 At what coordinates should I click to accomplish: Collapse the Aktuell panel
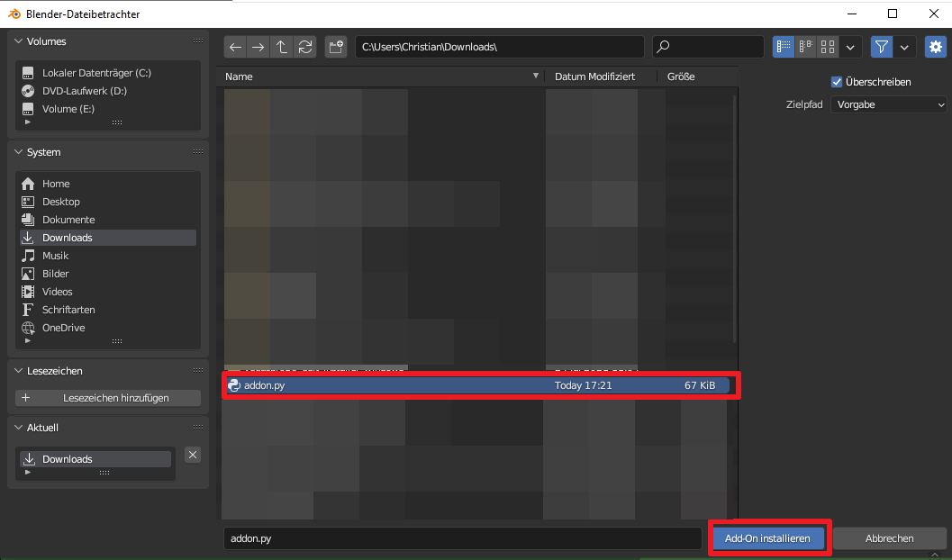18,428
